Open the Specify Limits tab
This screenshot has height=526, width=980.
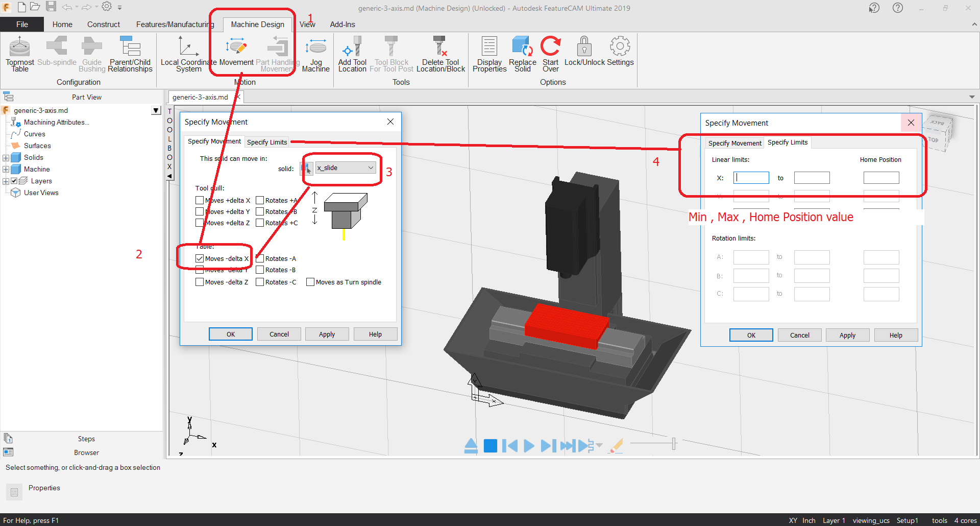pyautogui.click(x=266, y=141)
